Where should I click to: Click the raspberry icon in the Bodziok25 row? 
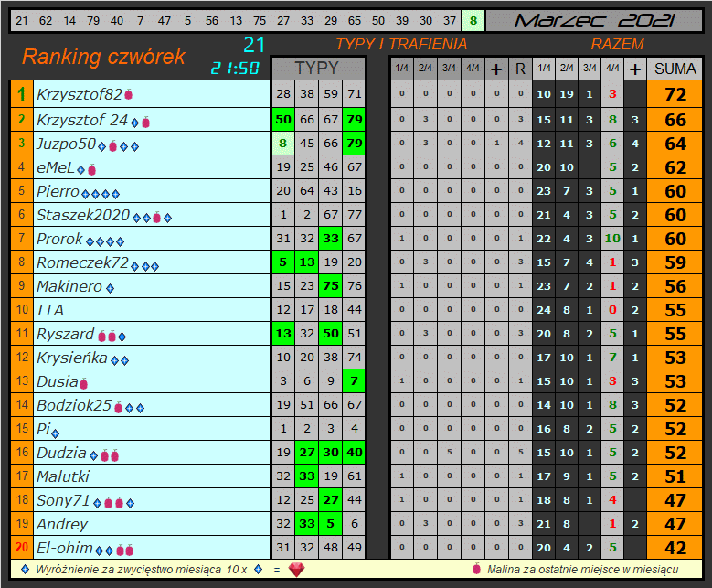(119, 408)
